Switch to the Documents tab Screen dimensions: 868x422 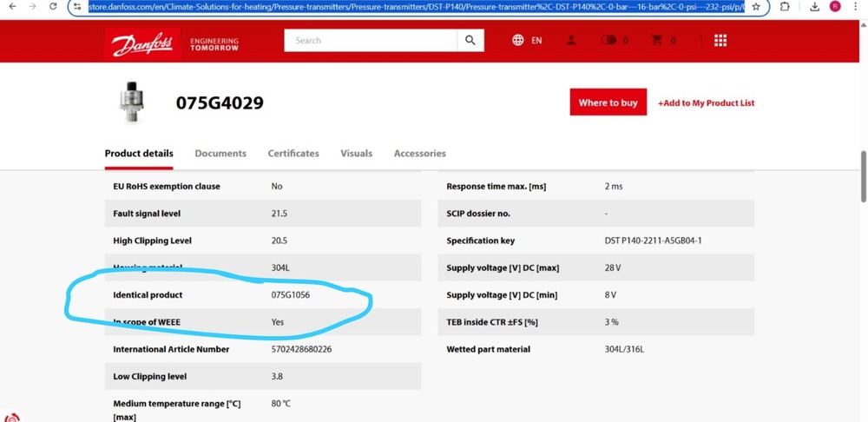[x=220, y=154]
